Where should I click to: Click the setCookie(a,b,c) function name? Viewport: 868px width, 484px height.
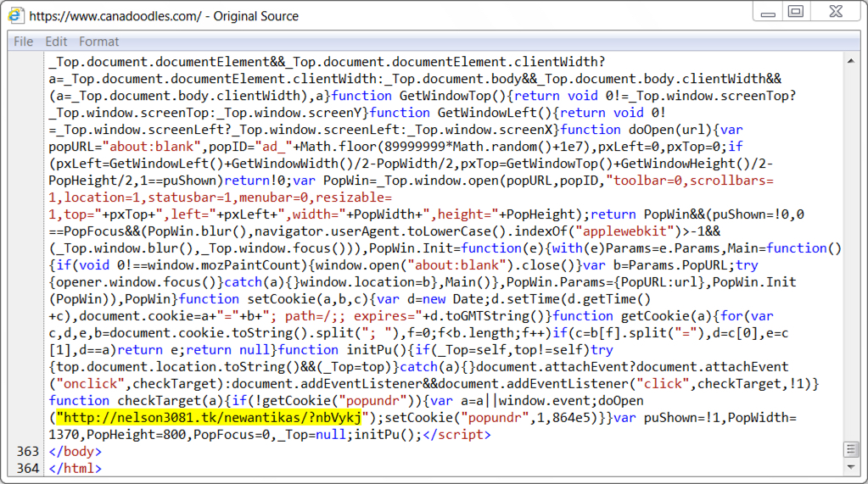click(x=308, y=299)
